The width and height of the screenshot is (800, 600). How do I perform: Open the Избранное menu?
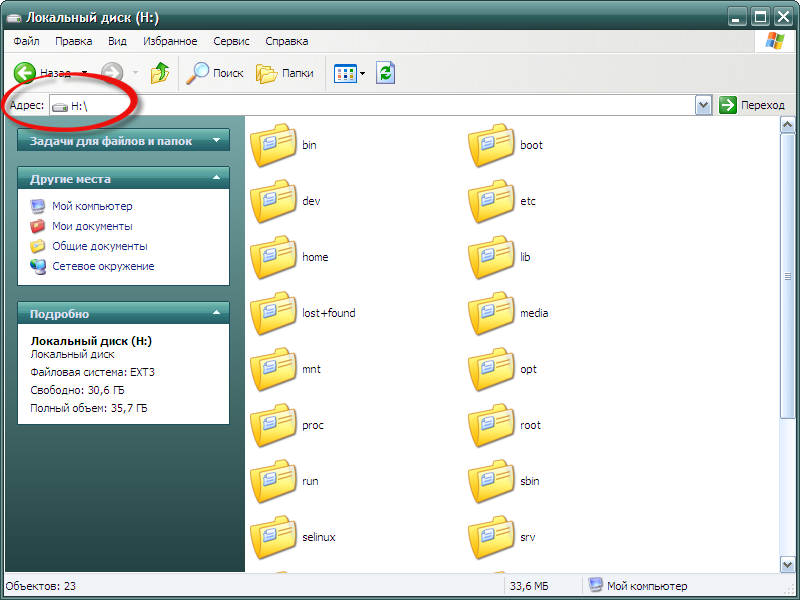(169, 41)
